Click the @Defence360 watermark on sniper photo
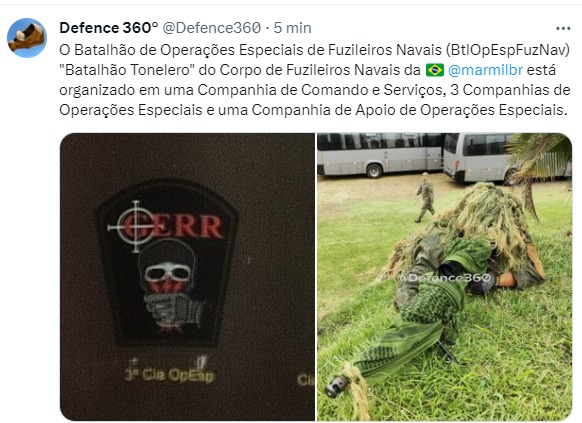 click(445, 278)
